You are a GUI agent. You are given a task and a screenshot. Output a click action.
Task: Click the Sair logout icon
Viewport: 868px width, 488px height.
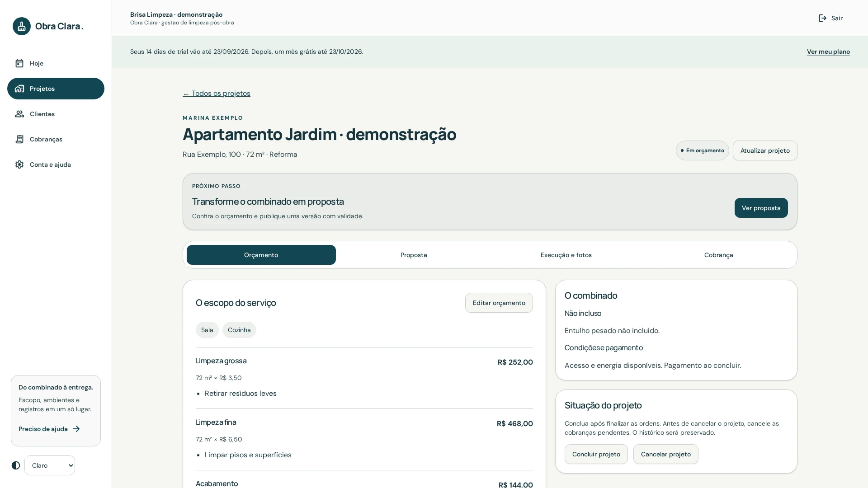[x=823, y=18]
